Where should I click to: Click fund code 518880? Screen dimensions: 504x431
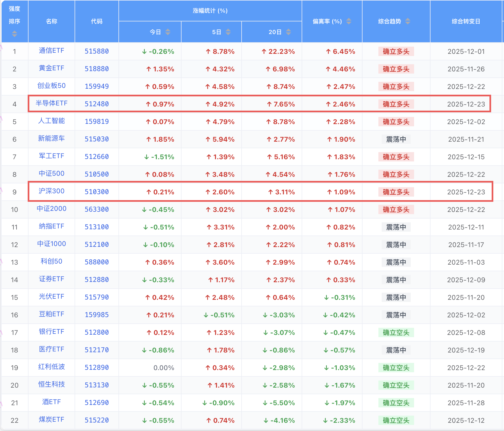point(97,69)
